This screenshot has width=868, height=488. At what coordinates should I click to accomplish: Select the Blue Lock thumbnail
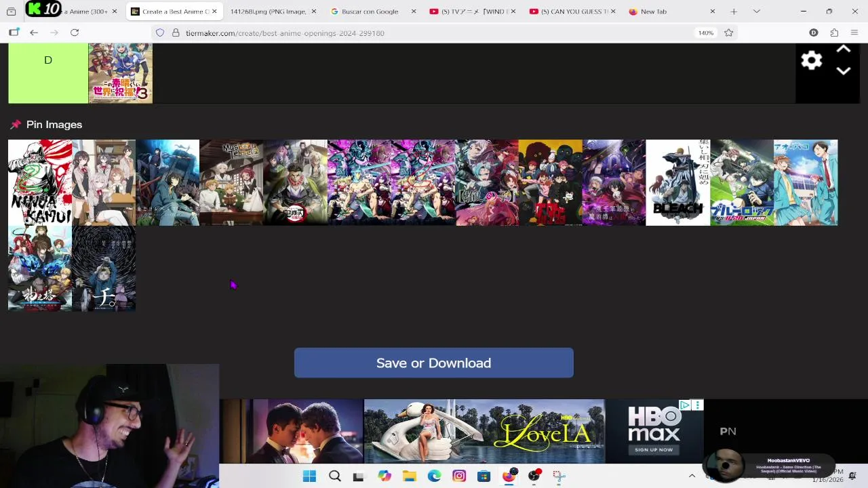pos(742,182)
